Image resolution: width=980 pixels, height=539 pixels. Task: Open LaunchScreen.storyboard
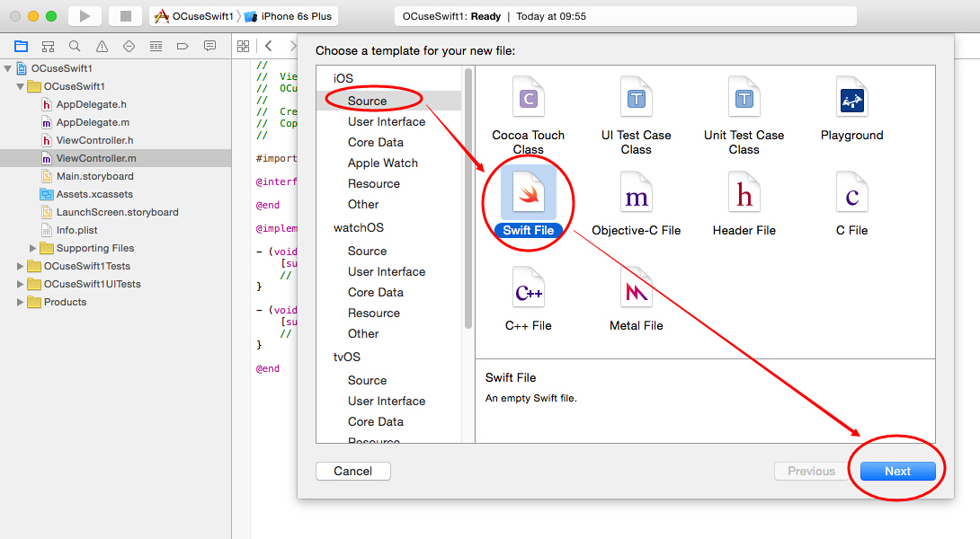coord(116,212)
